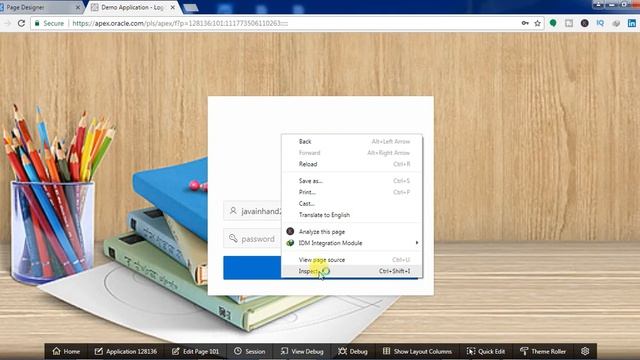Close the Page Designer tab
The width and height of the screenshot is (640, 360).
78,7
